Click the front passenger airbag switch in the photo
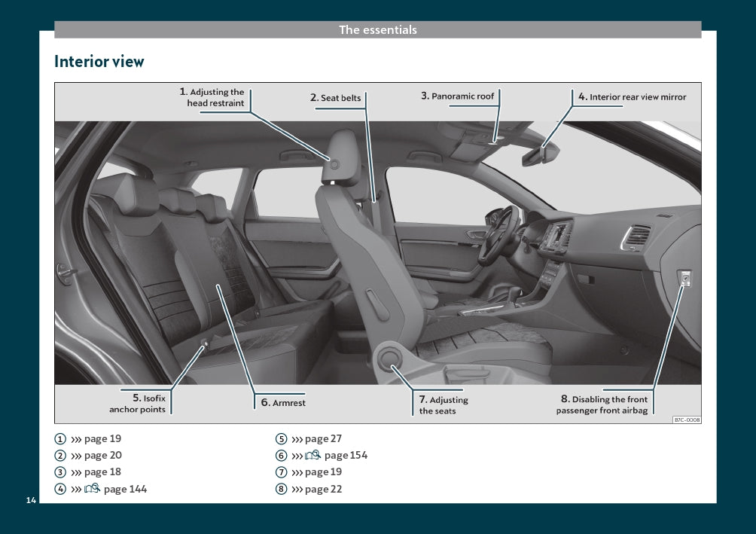The image size is (756, 534). pyautogui.click(x=685, y=279)
